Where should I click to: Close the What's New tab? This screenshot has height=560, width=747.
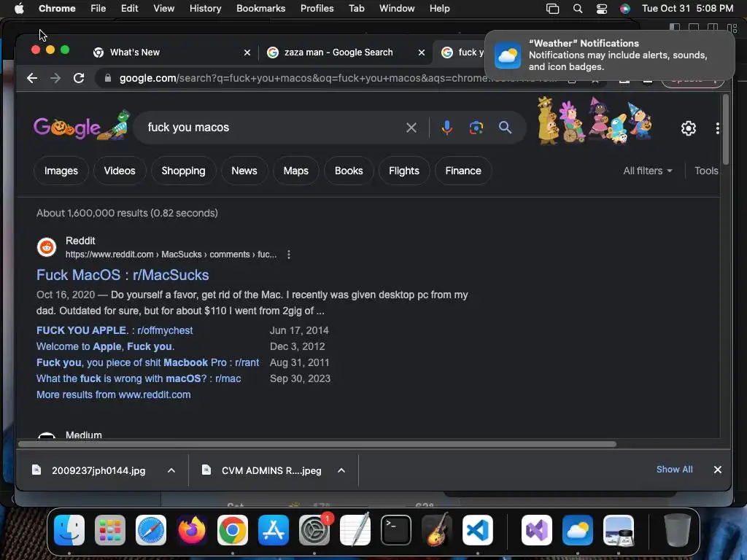tap(247, 52)
